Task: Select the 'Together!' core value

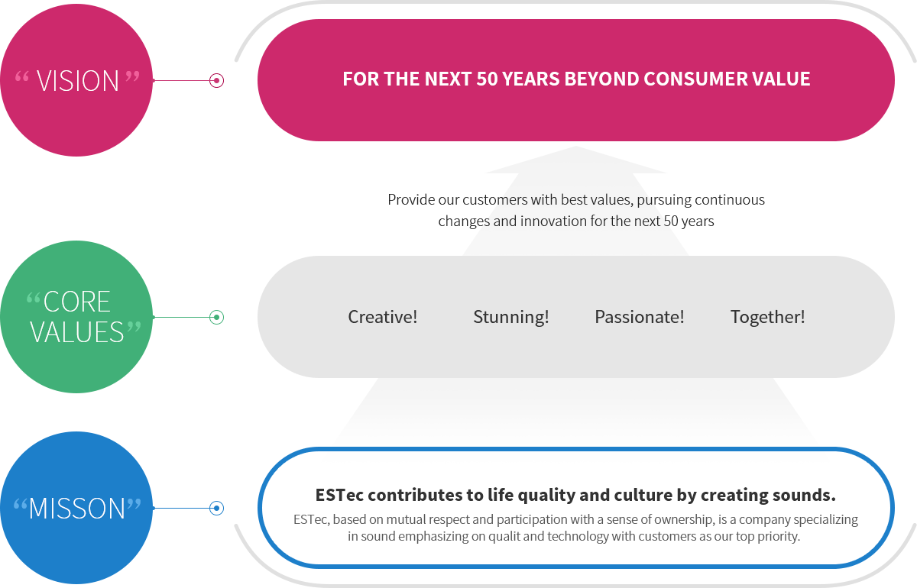Action: pos(767,317)
